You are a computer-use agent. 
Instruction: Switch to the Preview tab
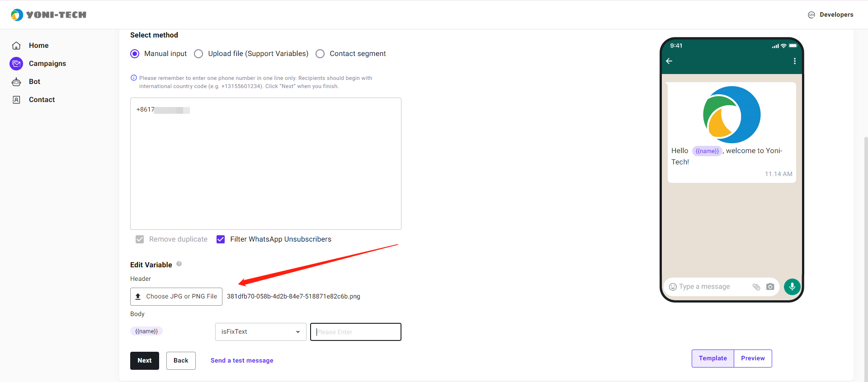click(753, 359)
